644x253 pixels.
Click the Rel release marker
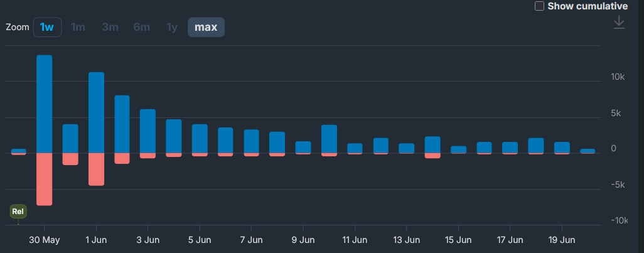click(18, 212)
